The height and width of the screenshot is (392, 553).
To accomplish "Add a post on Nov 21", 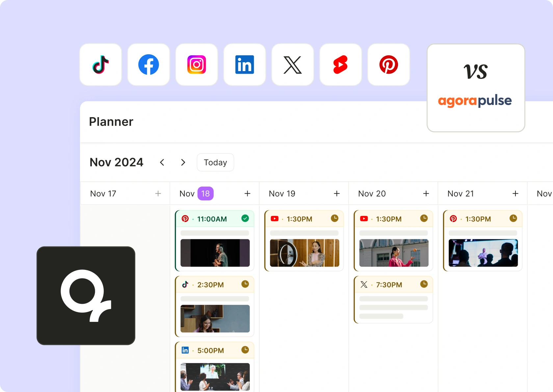I will pyautogui.click(x=515, y=194).
